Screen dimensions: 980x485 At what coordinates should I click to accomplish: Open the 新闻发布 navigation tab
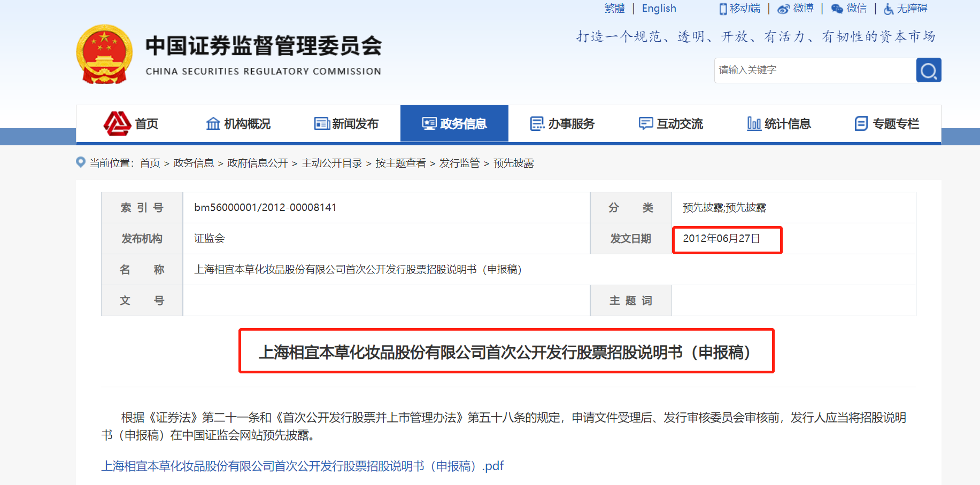click(346, 123)
